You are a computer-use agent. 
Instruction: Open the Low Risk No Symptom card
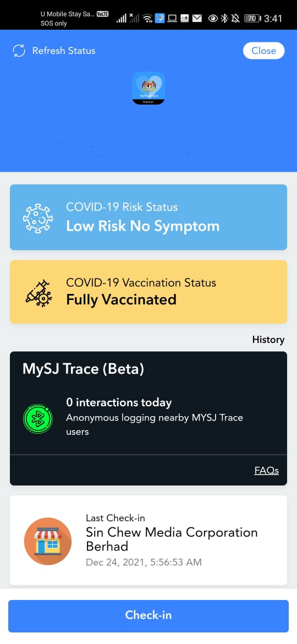click(148, 217)
